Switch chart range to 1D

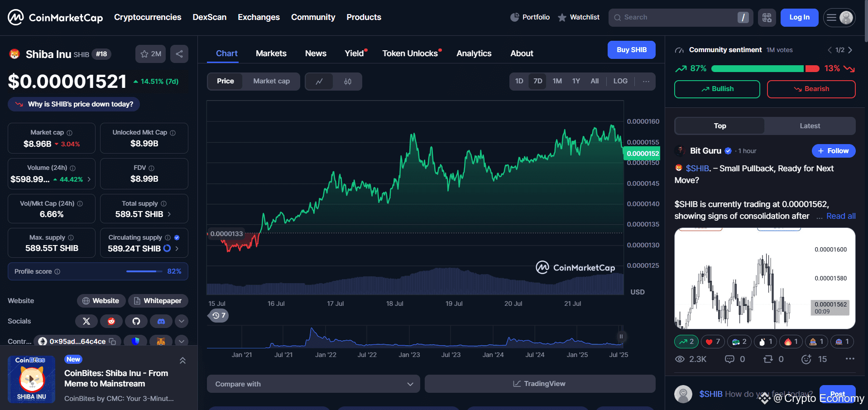point(519,81)
